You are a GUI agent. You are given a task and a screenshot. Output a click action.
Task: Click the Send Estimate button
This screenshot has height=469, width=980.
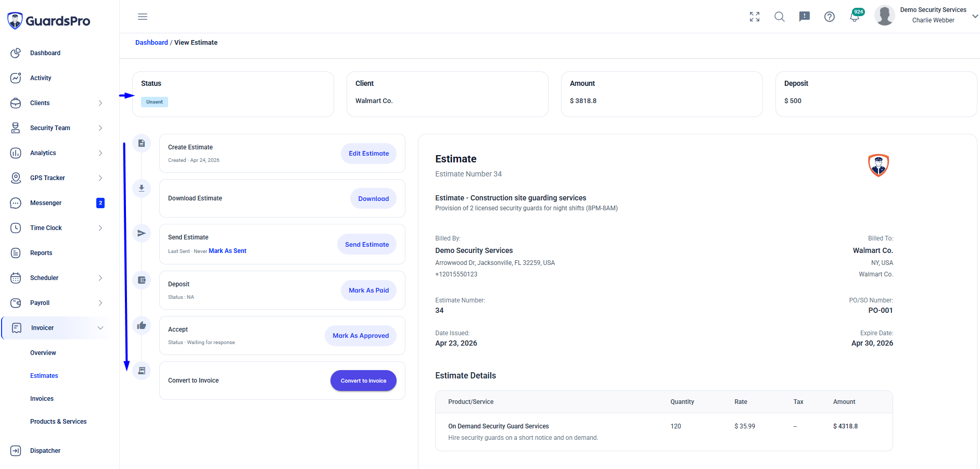click(367, 245)
